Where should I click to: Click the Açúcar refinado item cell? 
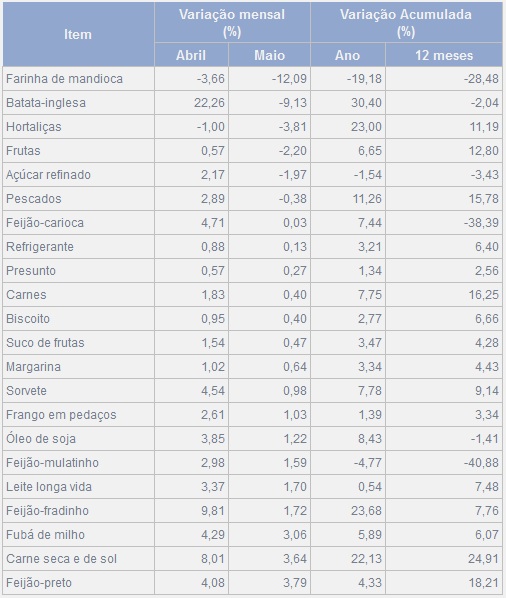(78, 175)
